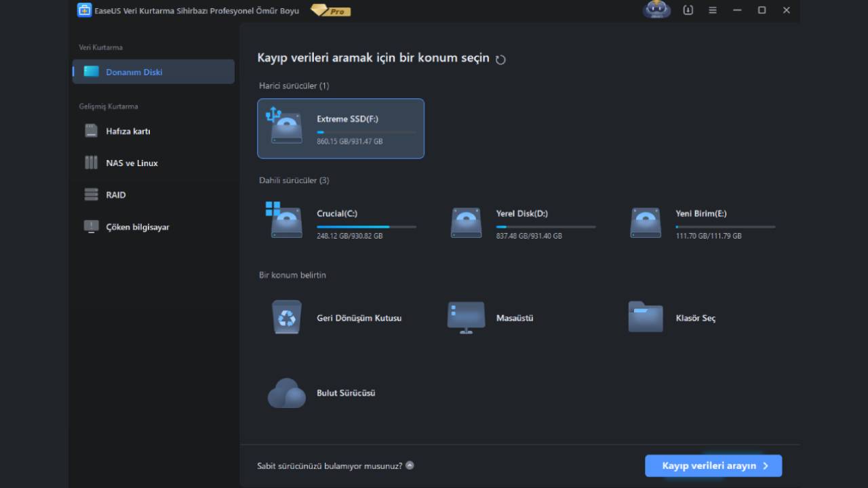Select Masaüstü location text
Screen dimensions: 868x488
tap(515, 318)
